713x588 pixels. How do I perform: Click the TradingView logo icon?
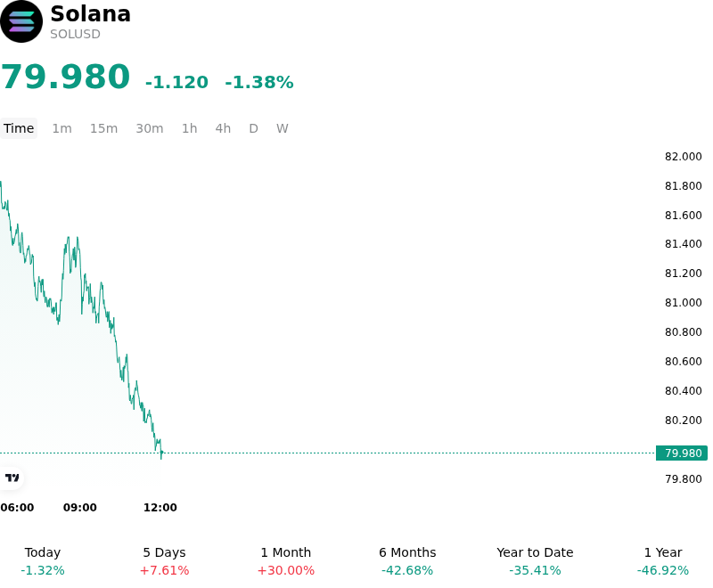pos(12,478)
